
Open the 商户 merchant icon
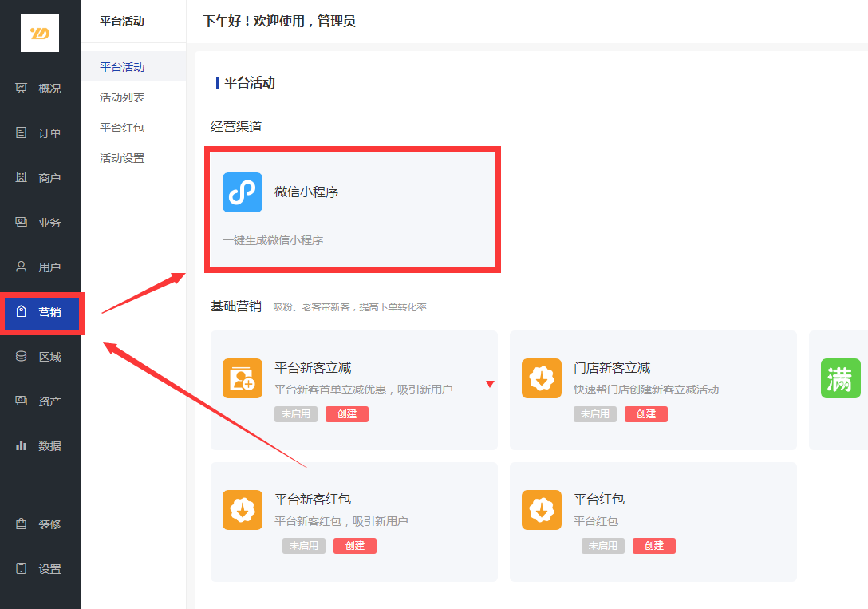click(x=21, y=177)
